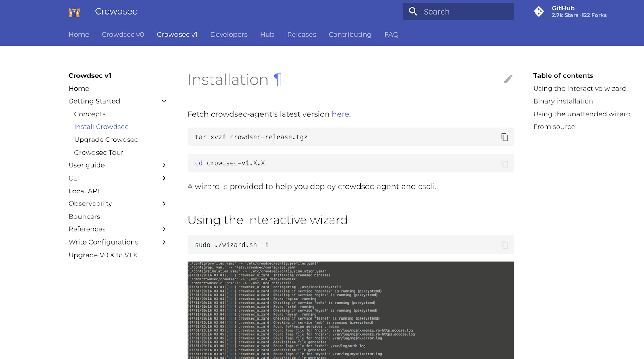
Task: Open Upgrade Crowdsec page
Action: point(106,139)
